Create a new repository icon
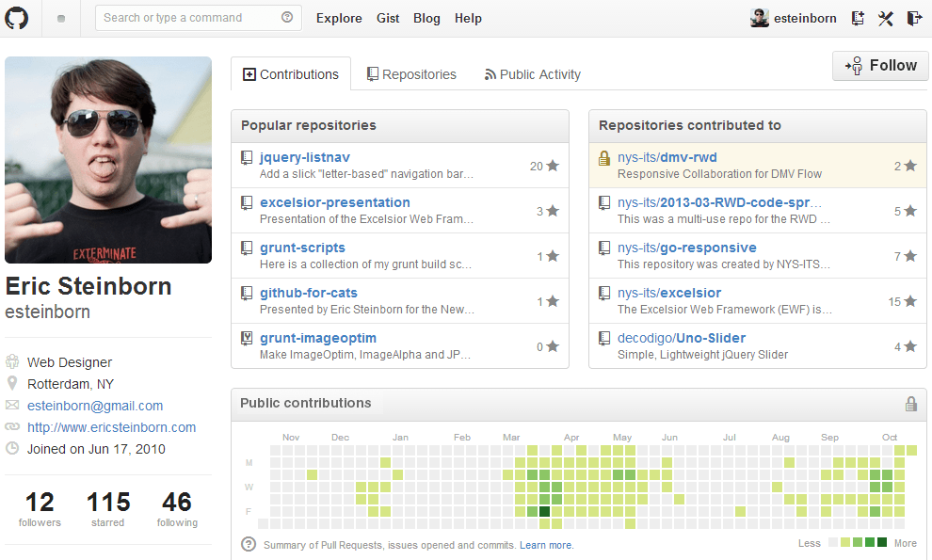This screenshot has width=932, height=560. (858, 18)
